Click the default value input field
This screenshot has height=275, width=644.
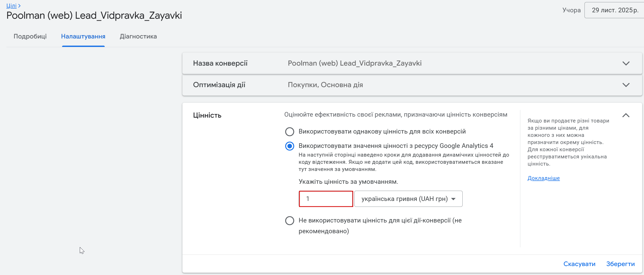[x=326, y=199]
